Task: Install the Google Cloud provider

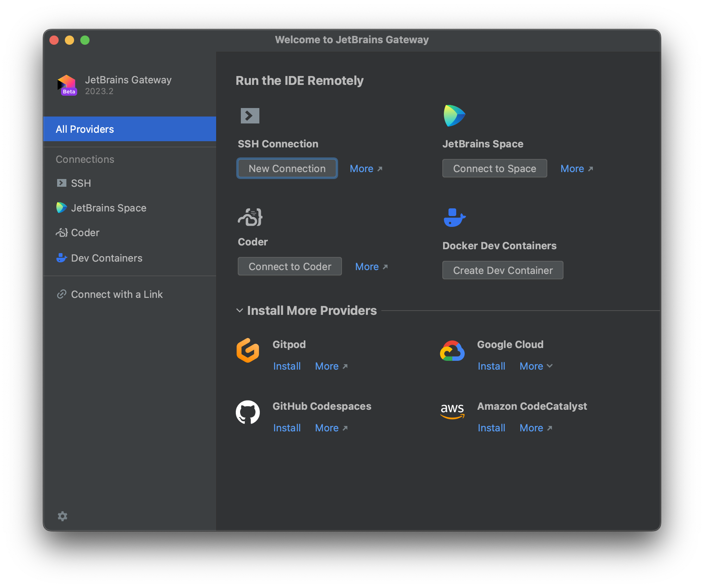Action: (491, 366)
